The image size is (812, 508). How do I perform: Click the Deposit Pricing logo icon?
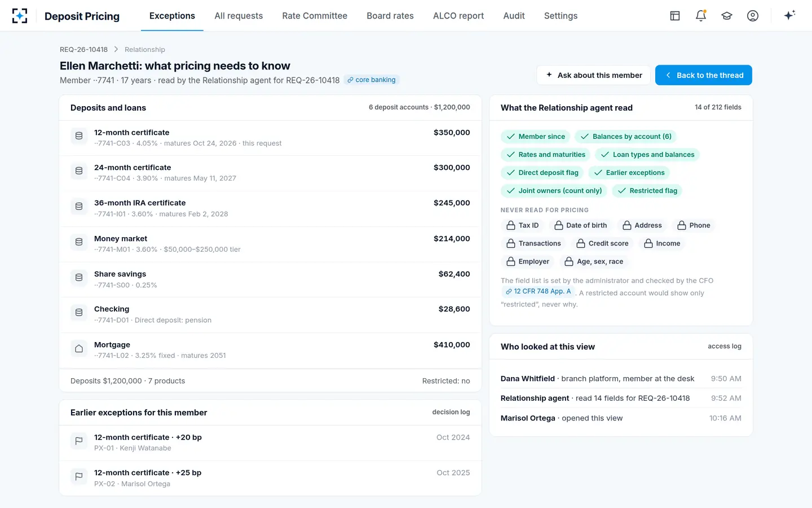point(20,16)
